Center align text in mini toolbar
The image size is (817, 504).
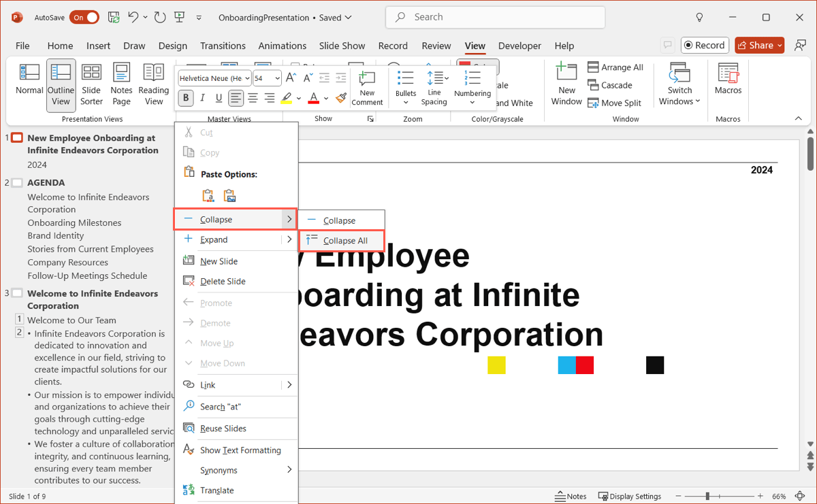[x=253, y=98]
